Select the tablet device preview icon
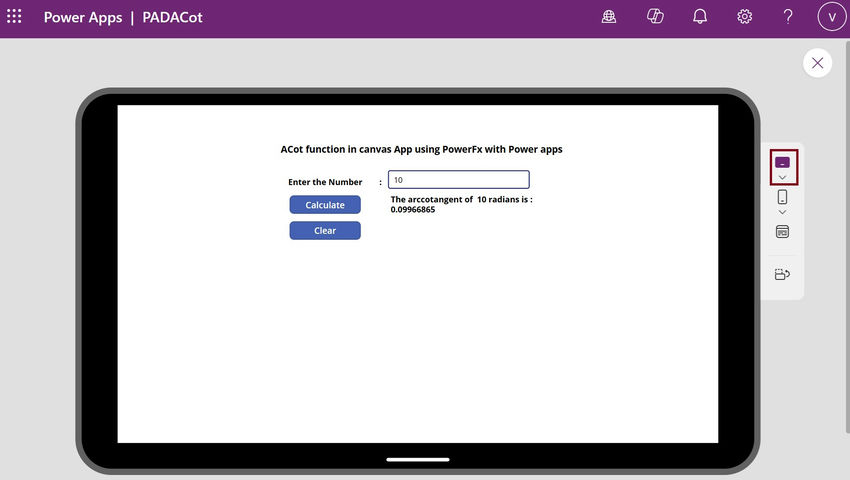The width and height of the screenshot is (850, 480). 782,162
